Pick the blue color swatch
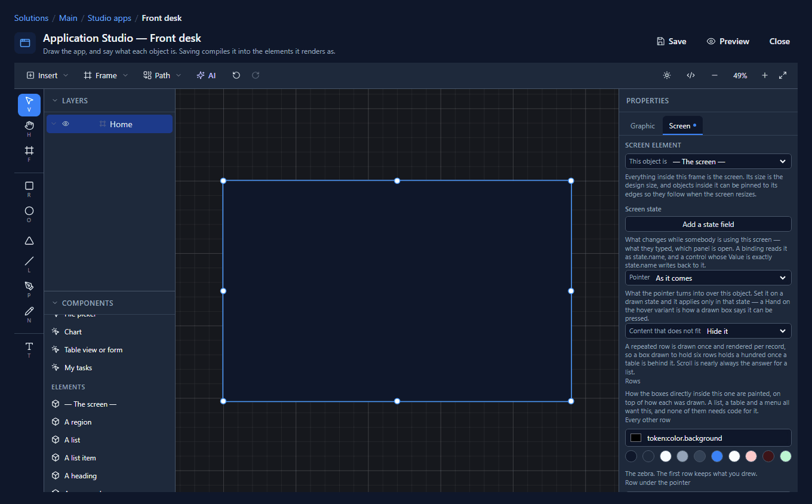812x504 pixels. click(x=717, y=456)
